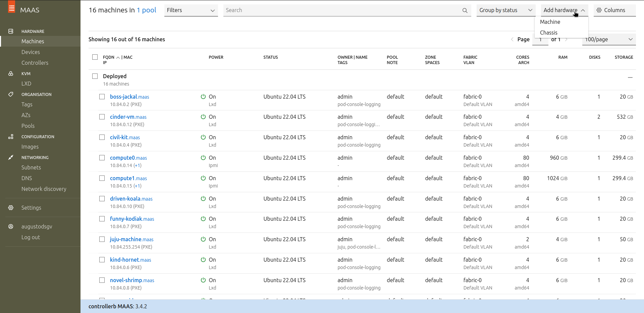This screenshot has width=644, height=313.
Task: Select the funny-kodiak machine checkbox
Action: 102,219
